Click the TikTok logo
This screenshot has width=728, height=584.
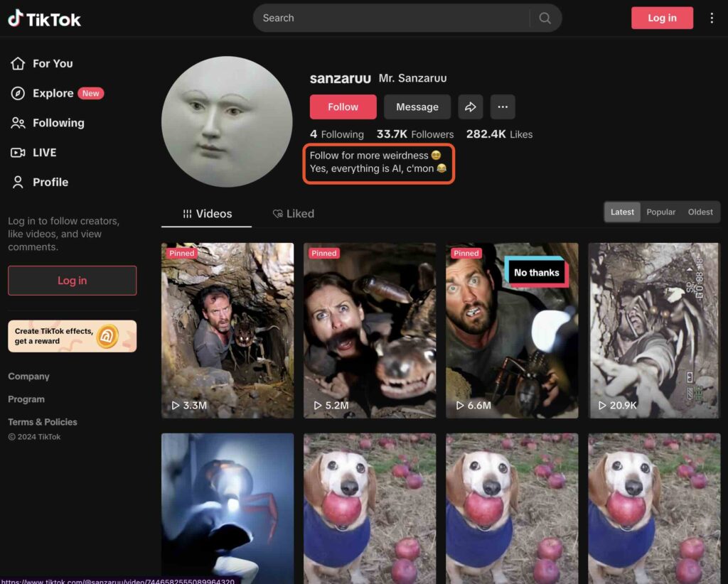click(45, 18)
